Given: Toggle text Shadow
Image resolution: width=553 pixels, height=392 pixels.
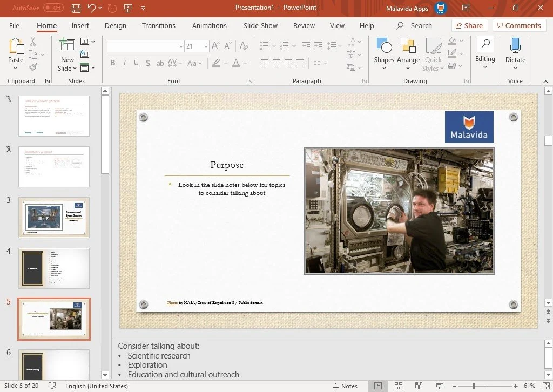Looking at the screenshot, I should coord(148,63).
